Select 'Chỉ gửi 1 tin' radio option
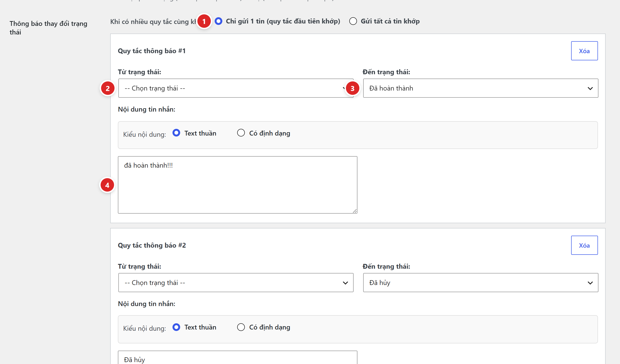620x364 pixels. [218, 21]
